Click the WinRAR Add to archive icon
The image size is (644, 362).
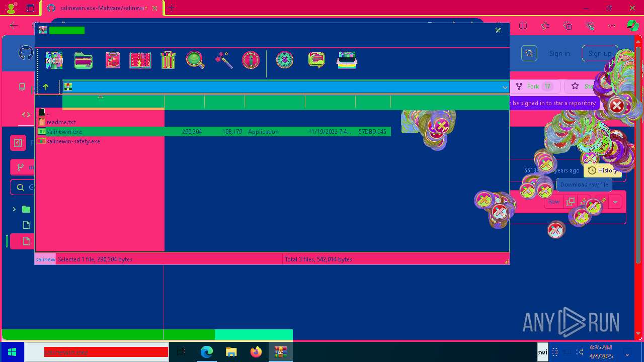pyautogui.click(x=54, y=60)
